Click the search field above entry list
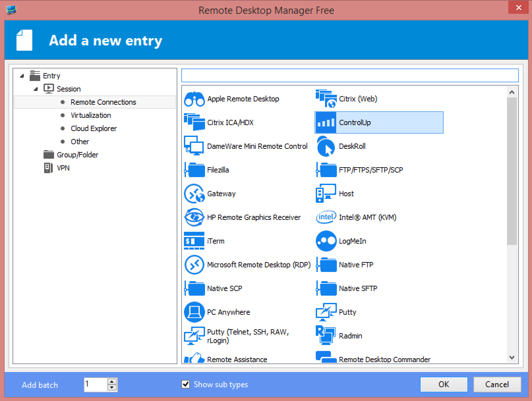532x401 pixels. tap(350, 75)
